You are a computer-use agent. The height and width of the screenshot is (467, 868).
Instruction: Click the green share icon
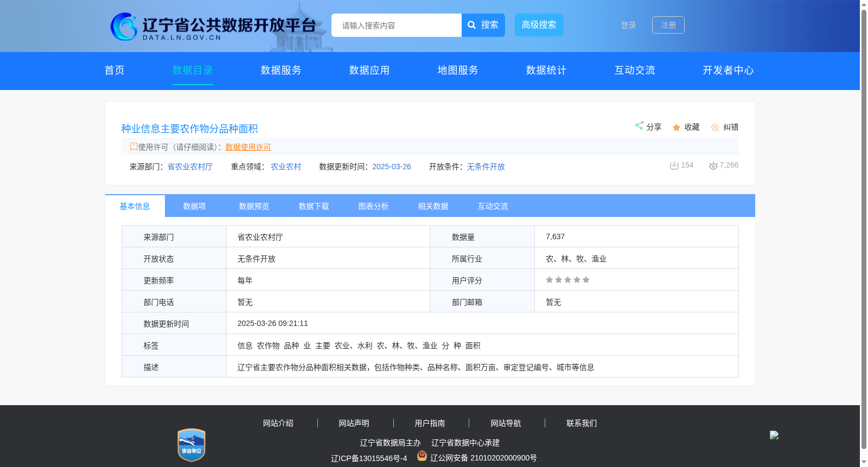tap(639, 125)
